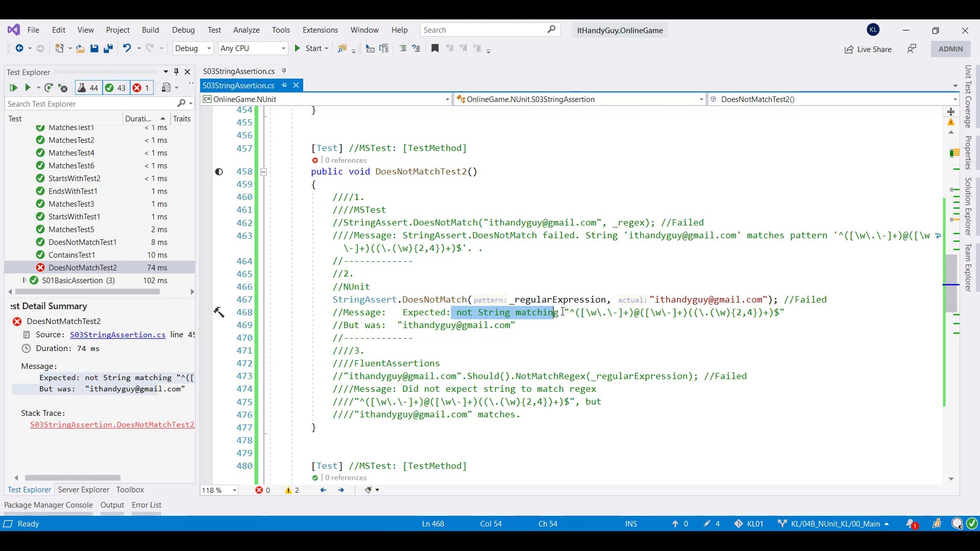The width and height of the screenshot is (980, 551).
Task: Cancel the running tests
Action: [x=63, y=88]
